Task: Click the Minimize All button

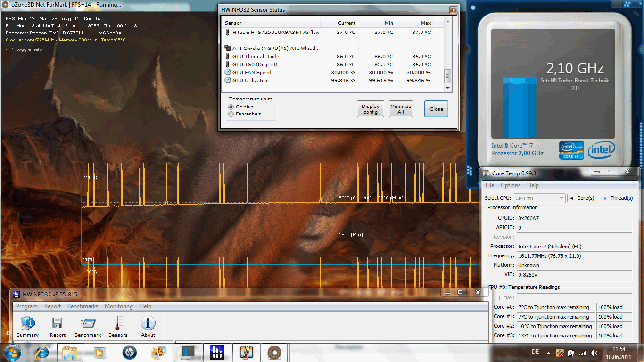Action: 401,109
